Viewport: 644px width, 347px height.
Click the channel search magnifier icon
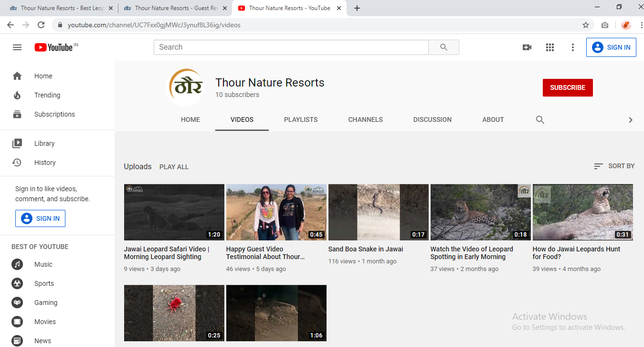[540, 119]
